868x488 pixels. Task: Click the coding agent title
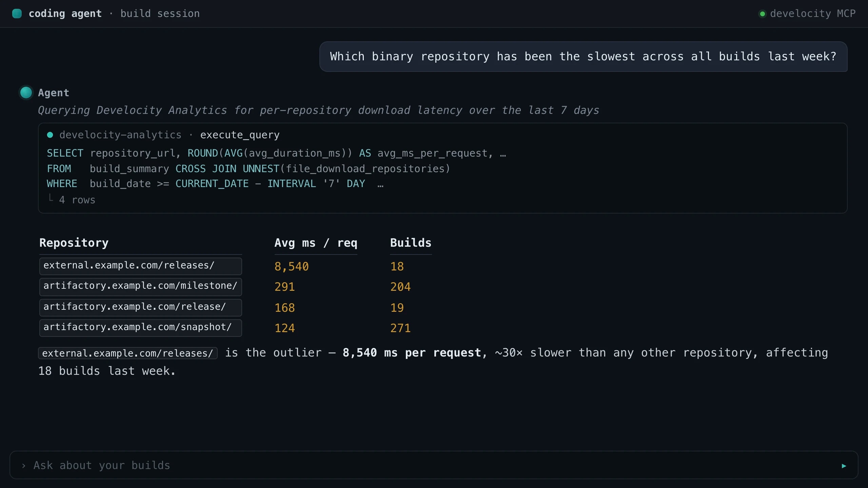pos(65,14)
